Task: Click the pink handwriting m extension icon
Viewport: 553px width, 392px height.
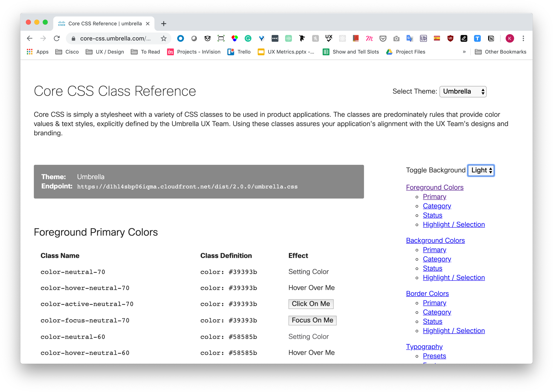Action: 369,38
